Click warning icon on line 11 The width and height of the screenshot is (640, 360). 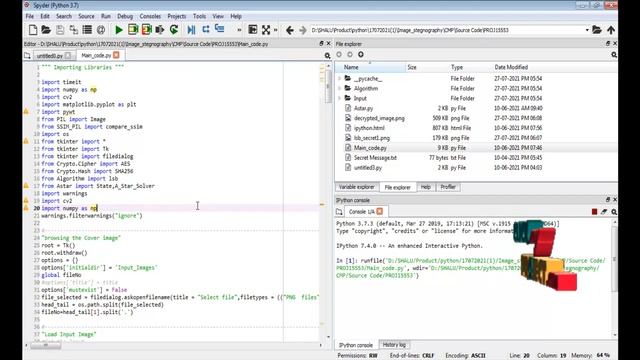click(x=26, y=141)
